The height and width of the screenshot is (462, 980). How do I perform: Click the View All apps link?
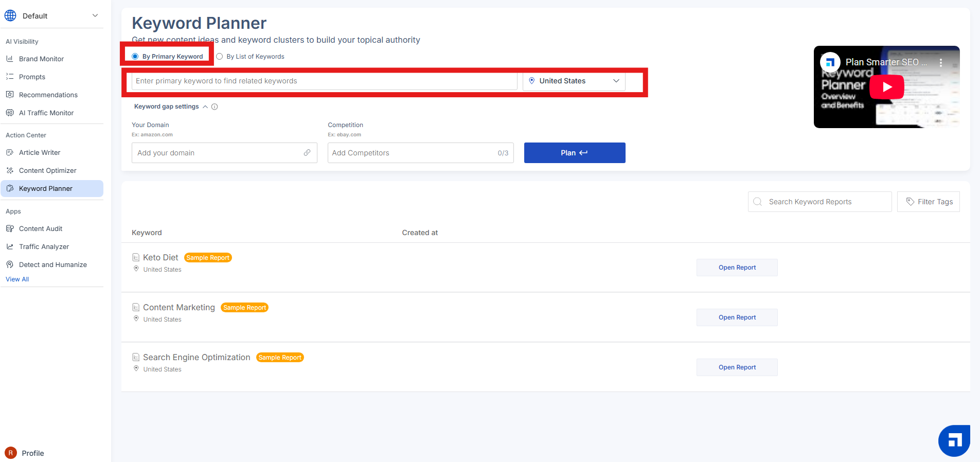[x=17, y=279]
